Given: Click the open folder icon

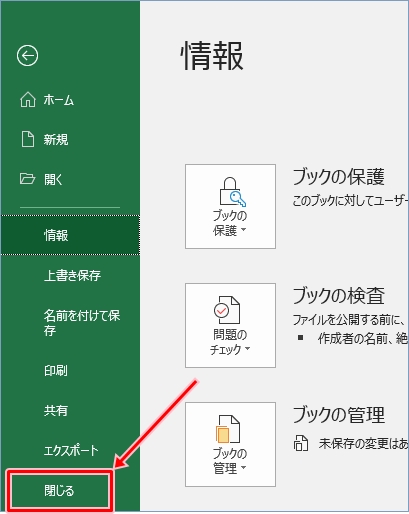Looking at the screenshot, I should pos(27,179).
